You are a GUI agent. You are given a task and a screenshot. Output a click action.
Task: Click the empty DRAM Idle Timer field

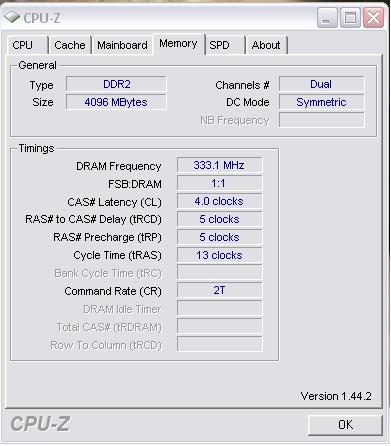(x=219, y=308)
